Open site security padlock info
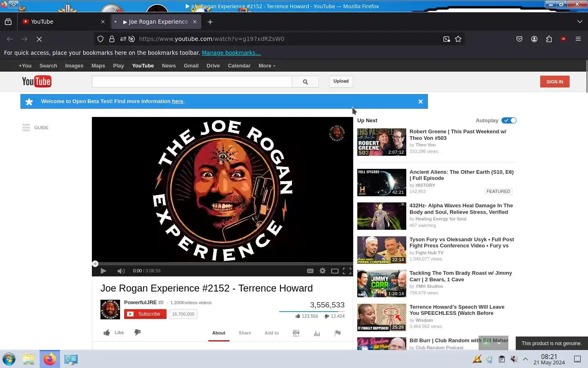This screenshot has width=588, height=368. click(x=111, y=39)
